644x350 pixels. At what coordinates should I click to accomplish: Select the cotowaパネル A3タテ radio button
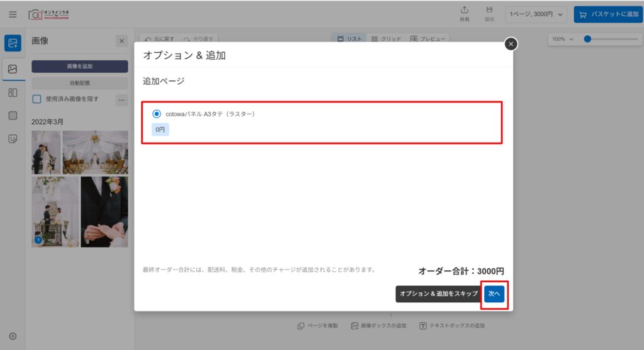157,114
